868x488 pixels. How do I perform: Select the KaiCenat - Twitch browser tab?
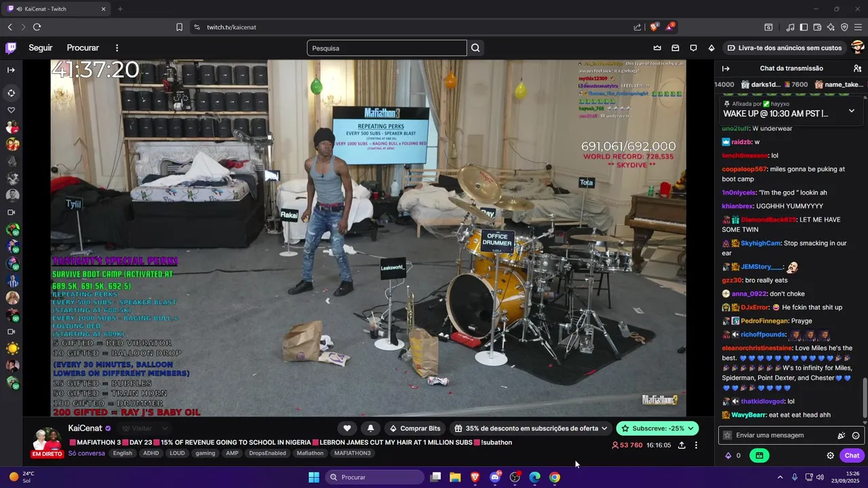[57, 9]
